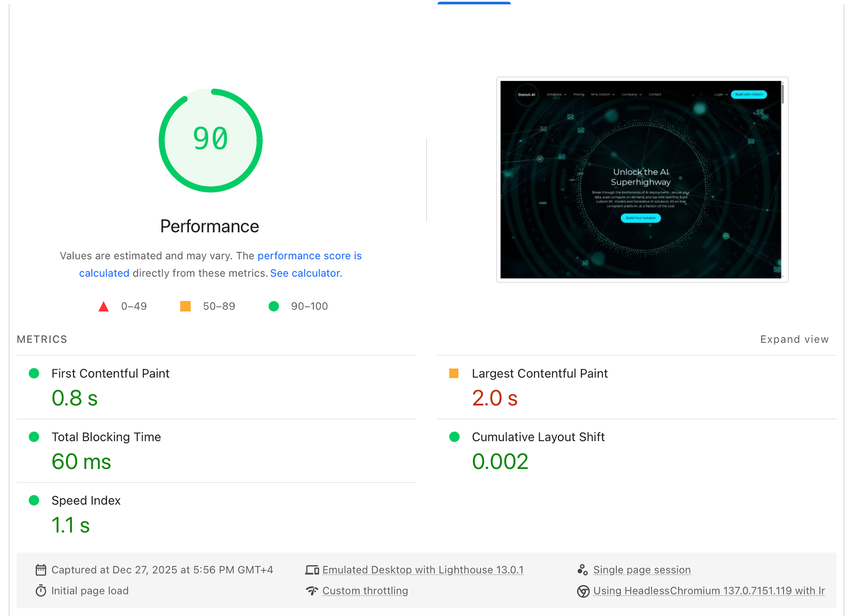Open the See calculator link
The height and width of the screenshot is (616, 854).
click(x=306, y=273)
